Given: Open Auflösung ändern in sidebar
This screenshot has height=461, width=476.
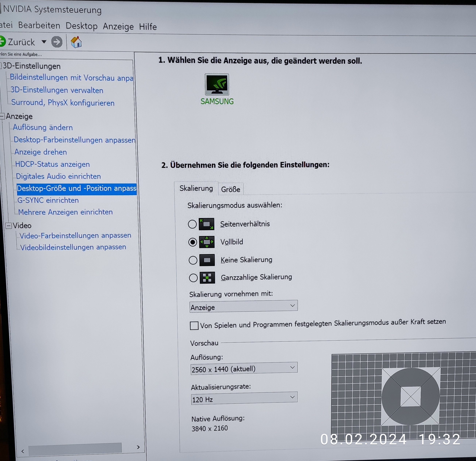Looking at the screenshot, I should pos(43,128).
